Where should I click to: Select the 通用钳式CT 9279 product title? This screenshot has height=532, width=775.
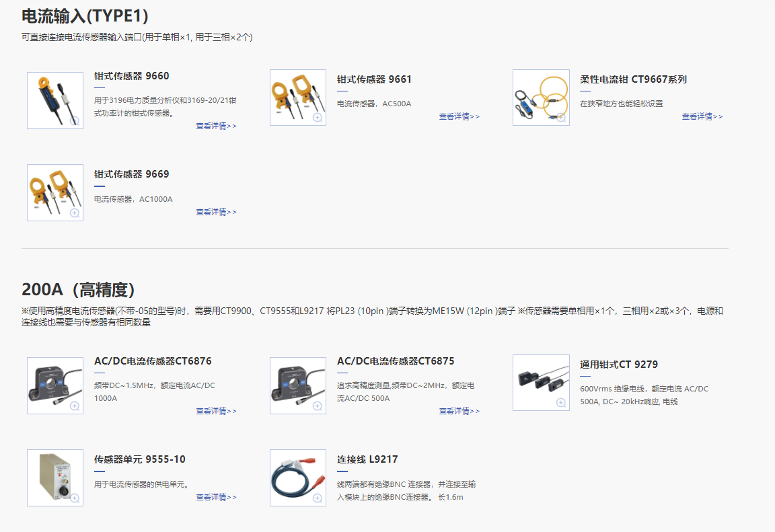619,365
